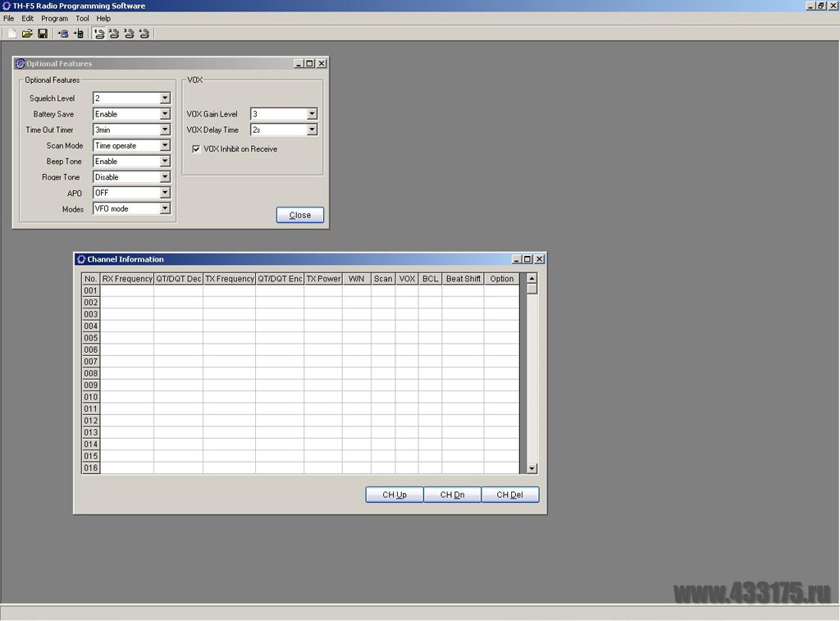Open the Squelch Level dropdown
840x621 pixels.
pyautogui.click(x=165, y=98)
